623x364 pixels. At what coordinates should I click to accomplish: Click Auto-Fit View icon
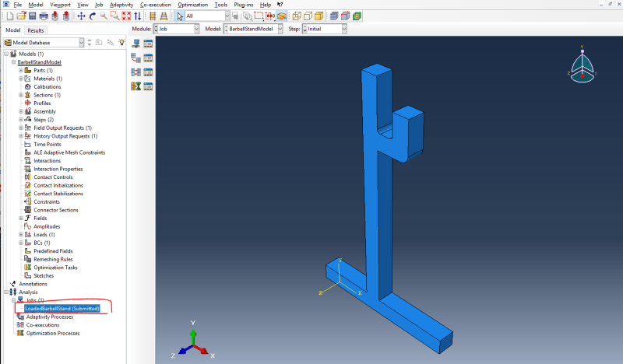[x=126, y=16]
